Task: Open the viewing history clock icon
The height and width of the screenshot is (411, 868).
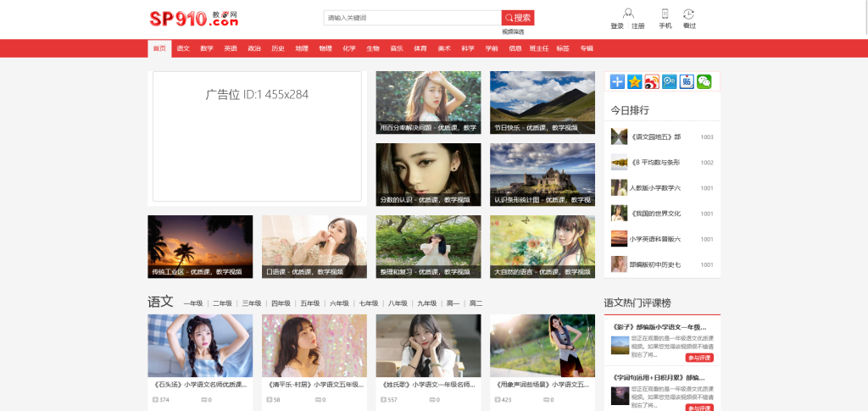Action: pos(689,14)
